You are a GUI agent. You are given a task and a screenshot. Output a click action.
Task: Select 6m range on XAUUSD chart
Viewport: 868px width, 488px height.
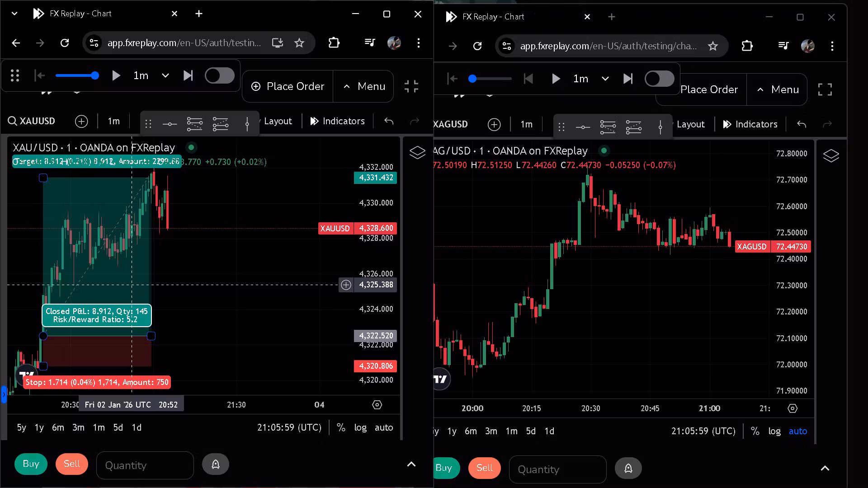coord(58,427)
